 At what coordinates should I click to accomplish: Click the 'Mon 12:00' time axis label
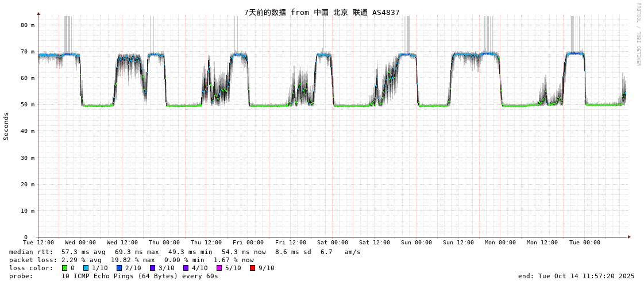[542, 243]
